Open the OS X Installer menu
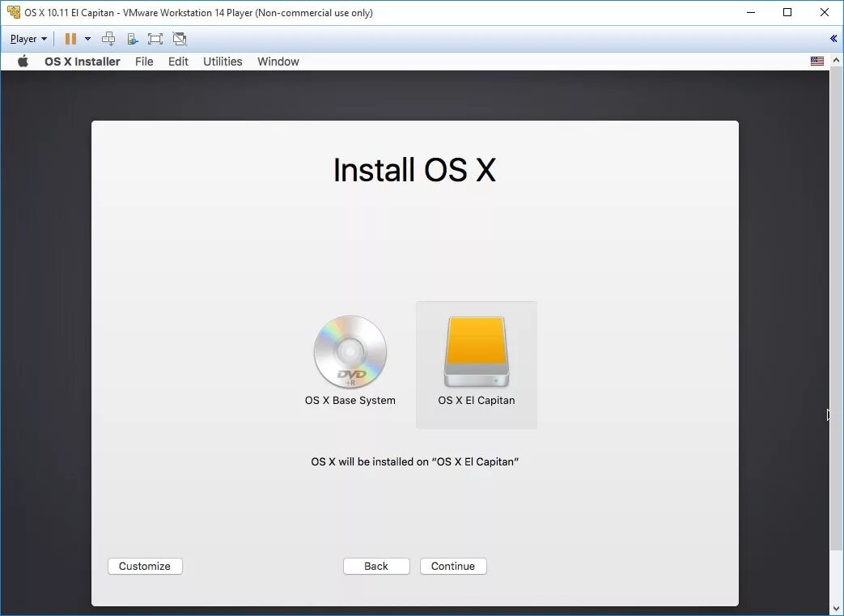This screenshot has height=616, width=844. coord(83,62)
